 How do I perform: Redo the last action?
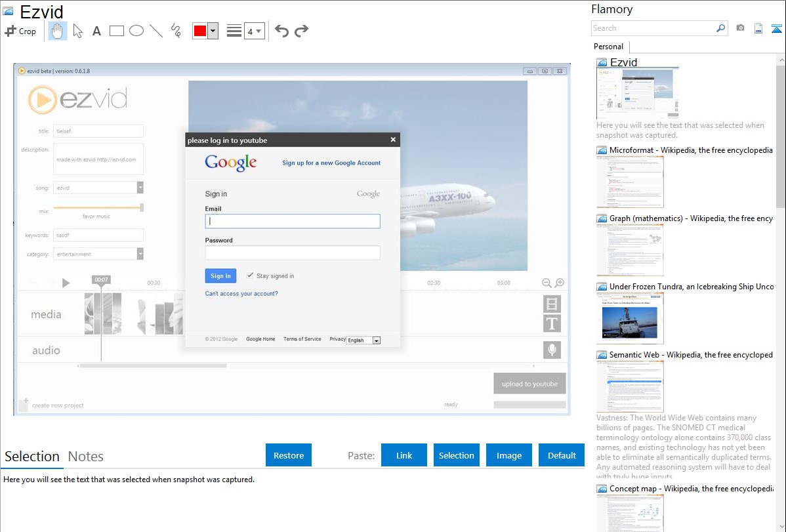[x=301, y=31]
